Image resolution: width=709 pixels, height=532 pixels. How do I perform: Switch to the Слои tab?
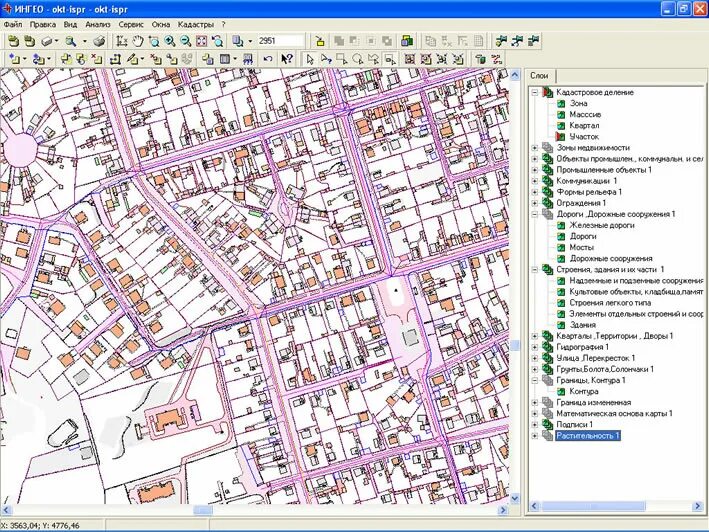pos(539,75)
